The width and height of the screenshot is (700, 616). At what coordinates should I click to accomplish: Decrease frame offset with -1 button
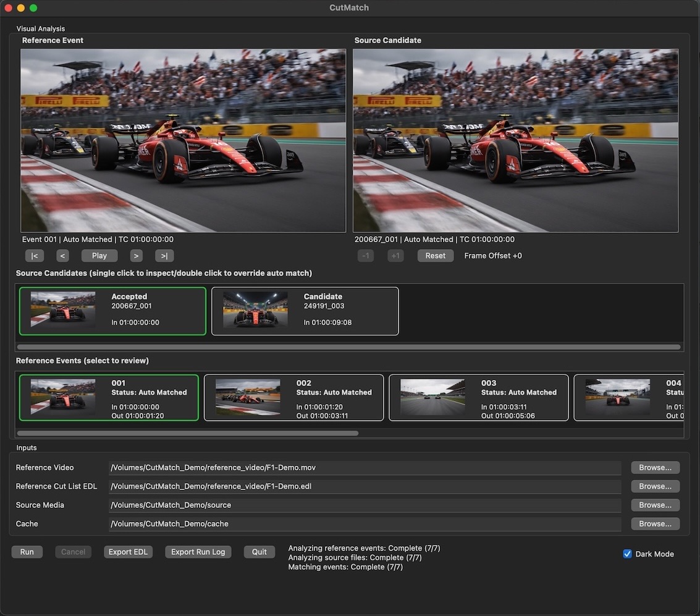point(366,256)
